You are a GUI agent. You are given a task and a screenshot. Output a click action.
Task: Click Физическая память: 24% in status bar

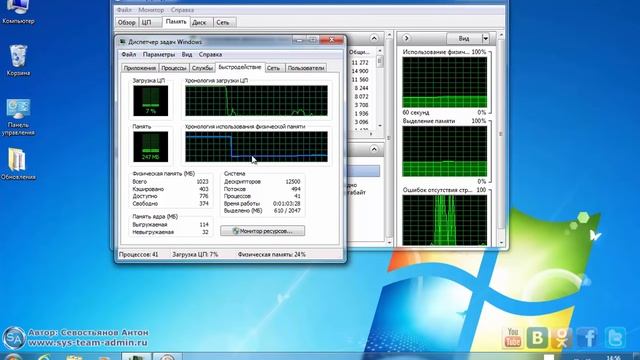click(272, 254)
